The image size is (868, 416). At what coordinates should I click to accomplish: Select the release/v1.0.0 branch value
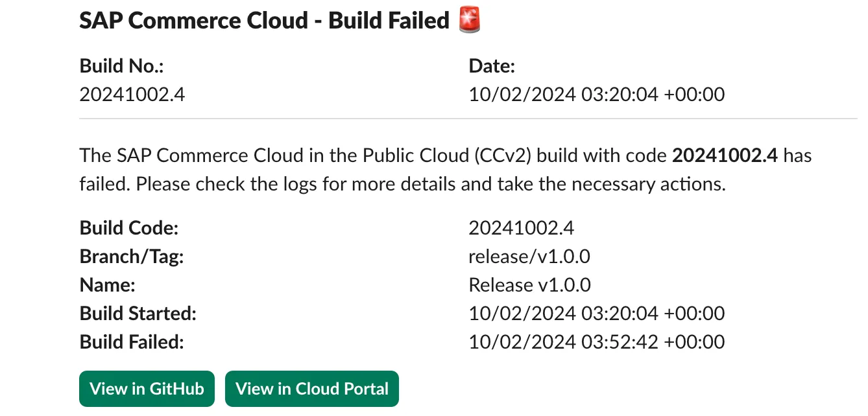pyautogui.click(x=529, y=257)
